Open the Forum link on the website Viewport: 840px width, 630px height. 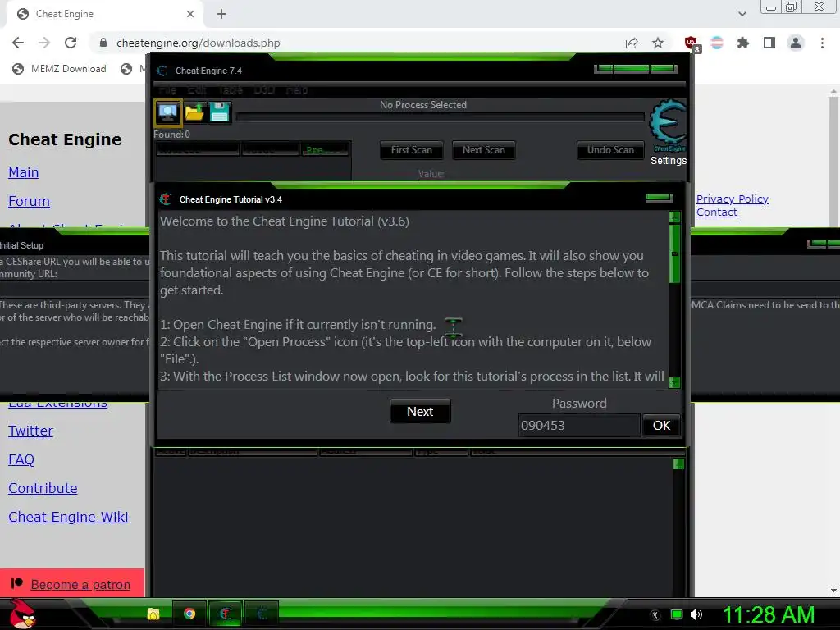point(29,202)
